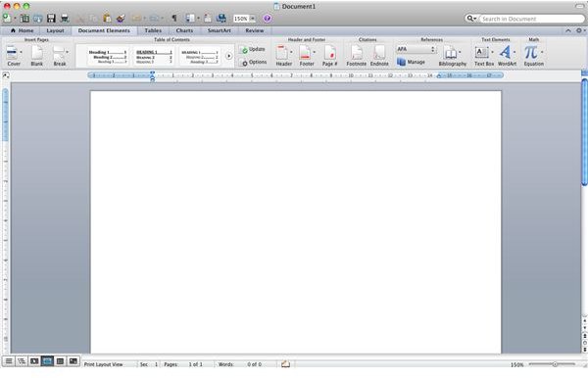The height and width of the screenshot is (378, 588).
Task: Insert a Cover page
Action: coord(12,55)
